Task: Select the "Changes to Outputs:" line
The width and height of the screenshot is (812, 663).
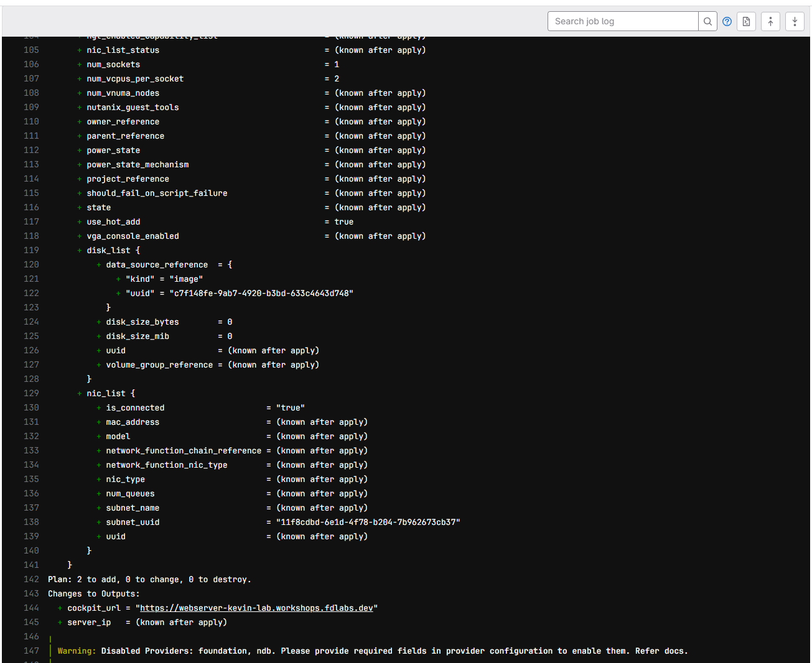Action: coord(94,594)
